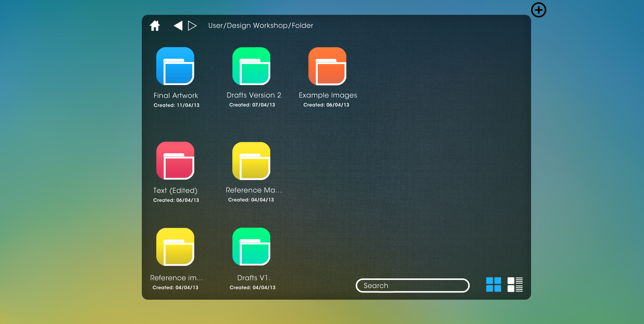The height and width of the screenshot is (324, 644).
Task: Open the green Drafts V1. folder
Action: click(x=251, y=247)
